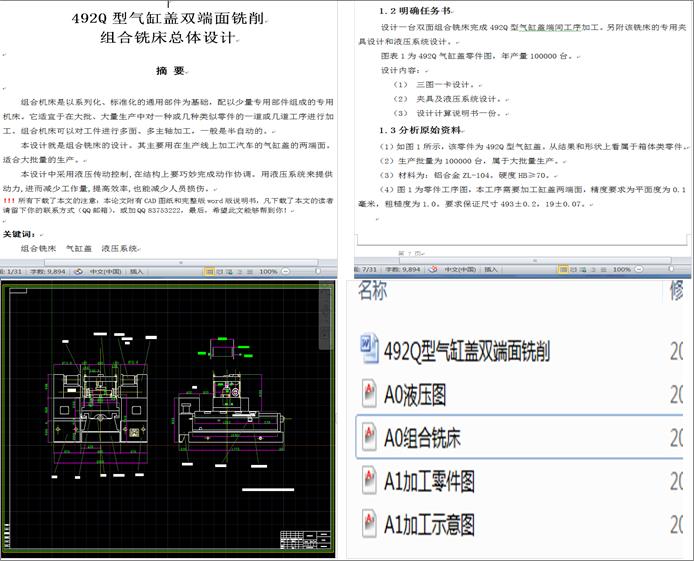
Task: Click the side view of the milling machine drawing
Action: click(x=229, y=407)
